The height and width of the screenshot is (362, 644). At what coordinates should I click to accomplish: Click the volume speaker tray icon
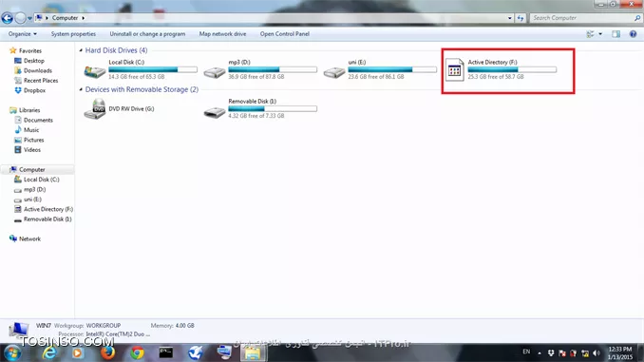[597, 352]
